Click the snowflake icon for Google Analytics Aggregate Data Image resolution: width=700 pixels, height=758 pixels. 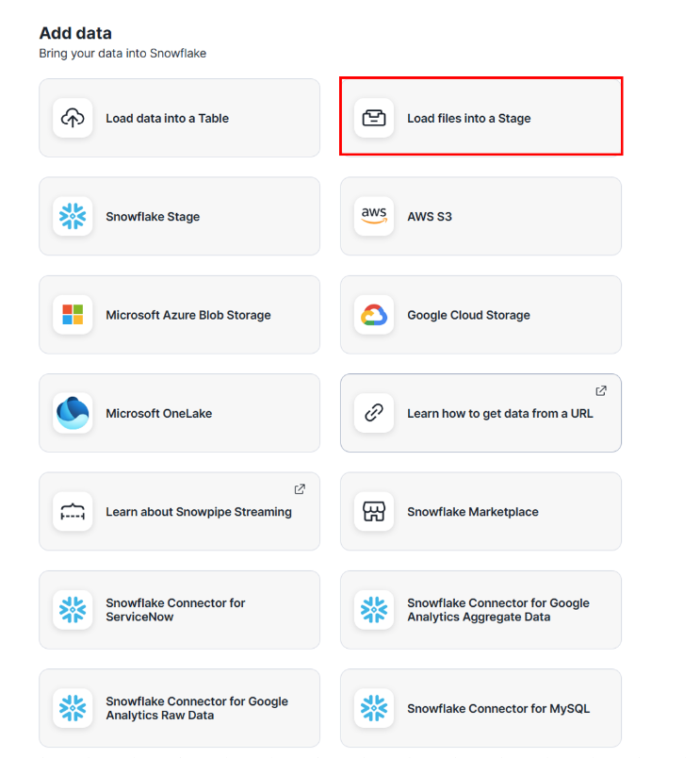[374, 610]
